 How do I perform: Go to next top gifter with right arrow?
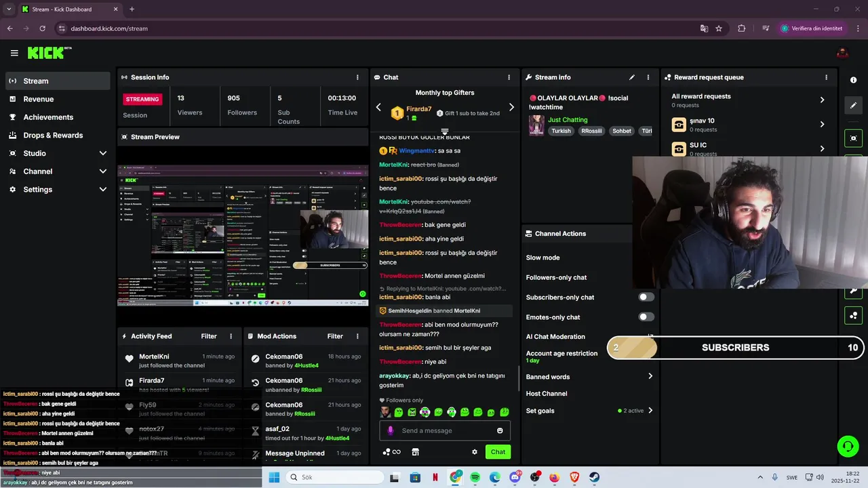coord(511,107)
